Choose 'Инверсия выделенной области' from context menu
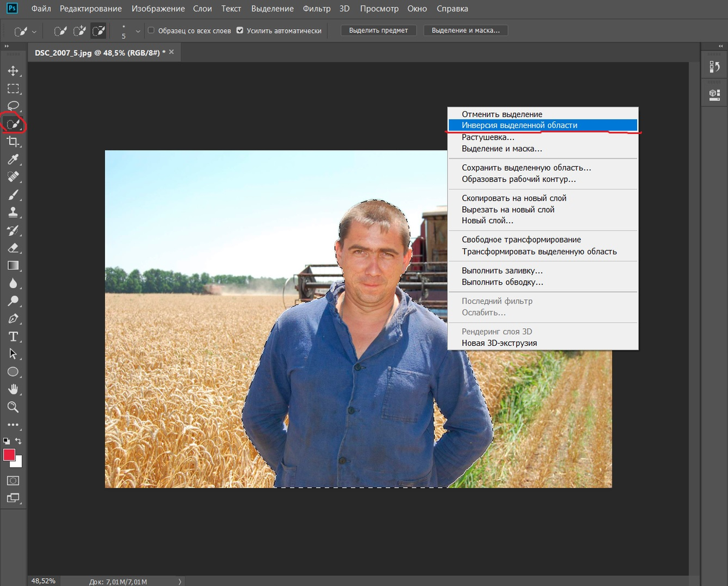 point(543,125)
